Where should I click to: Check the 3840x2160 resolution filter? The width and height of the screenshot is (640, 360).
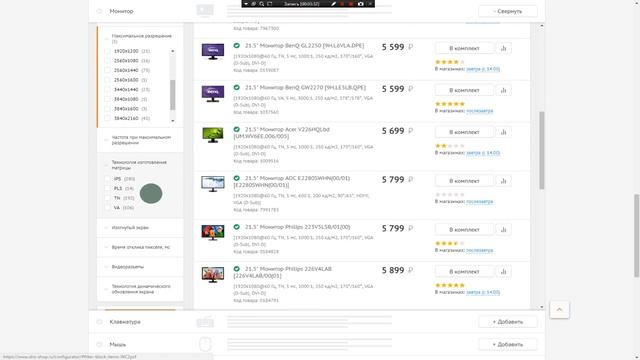pos(108,118)
